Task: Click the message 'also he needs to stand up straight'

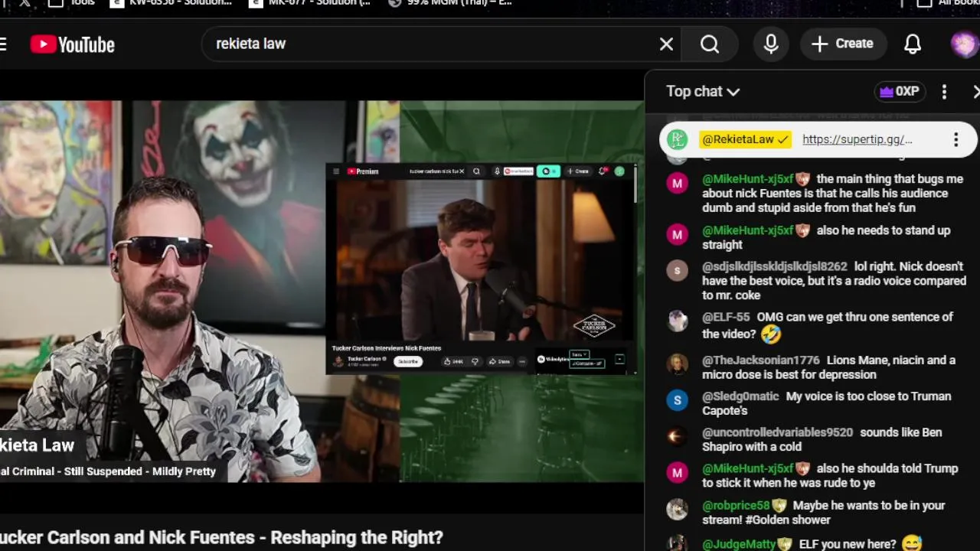Action: (x=826, y=237)
